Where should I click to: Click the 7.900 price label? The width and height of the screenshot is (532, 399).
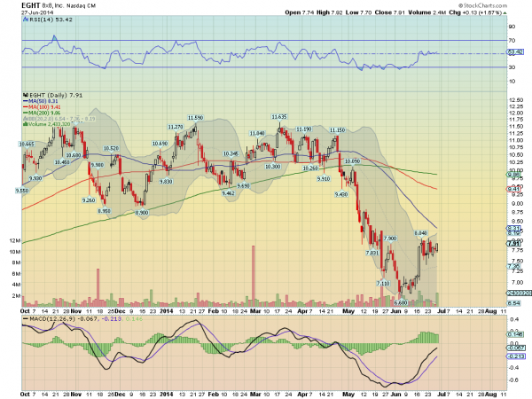[x=390, y=239]
